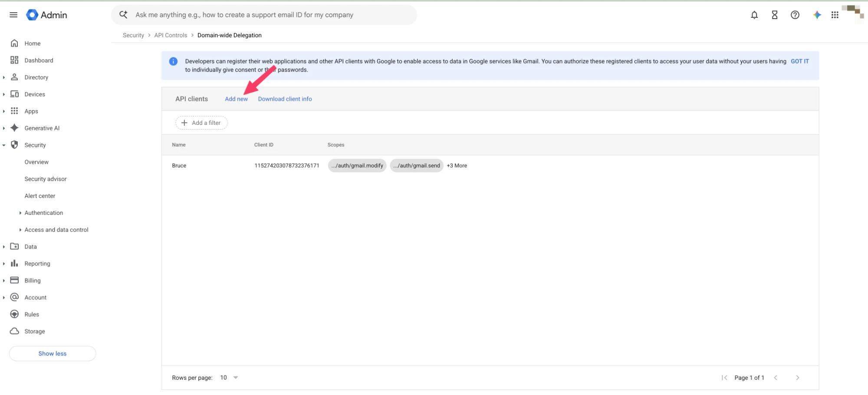Click +3 More scopes link
The image size is (868, 395).
point(457,166)
